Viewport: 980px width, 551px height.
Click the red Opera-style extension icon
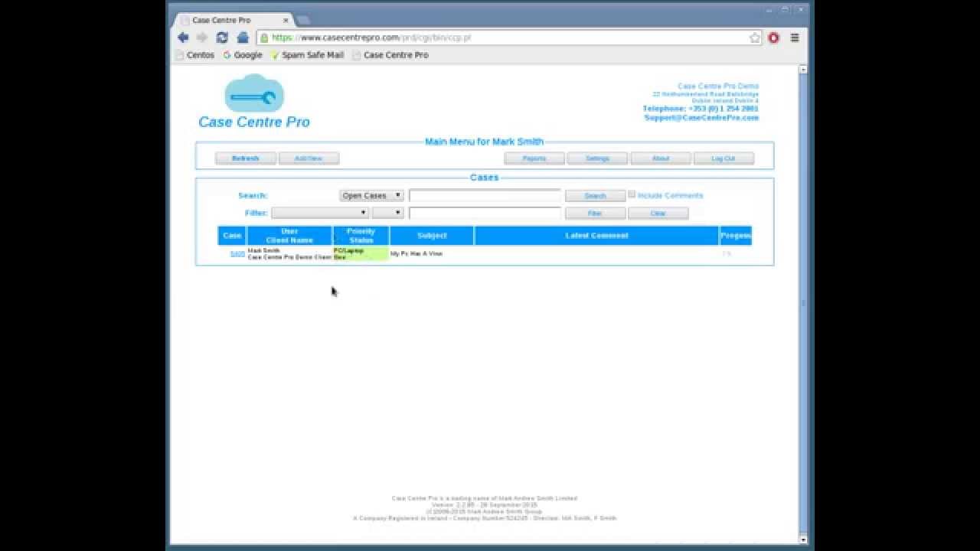[x=774, y=37]
